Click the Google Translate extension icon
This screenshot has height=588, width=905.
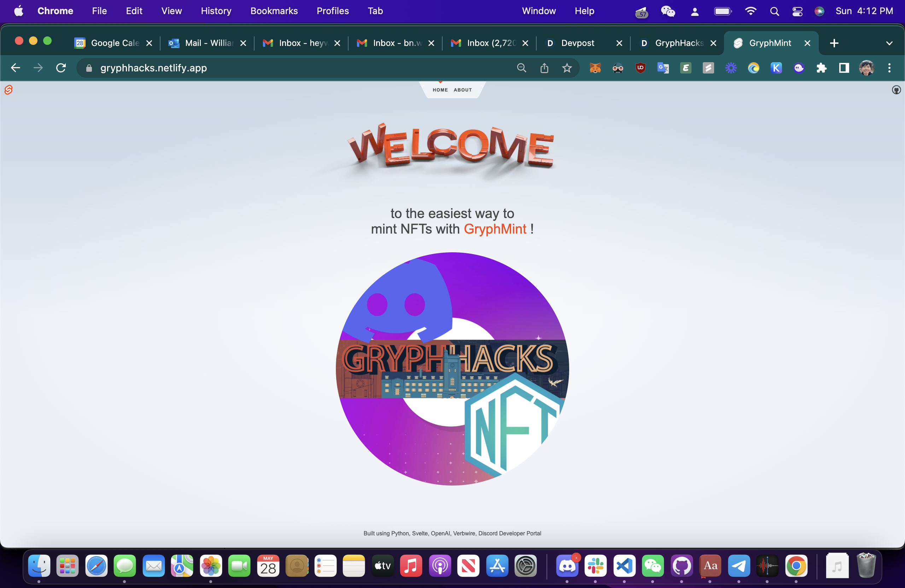tap(663, 68)
